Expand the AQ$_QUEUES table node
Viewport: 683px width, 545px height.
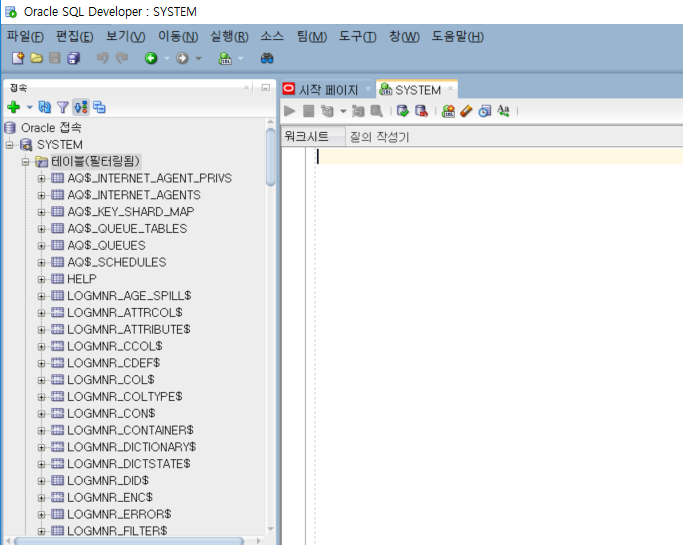(41, 246)
